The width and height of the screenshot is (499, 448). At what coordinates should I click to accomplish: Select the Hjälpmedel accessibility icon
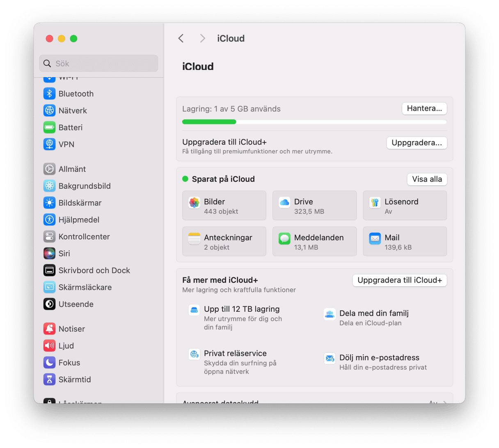coord(49,219)
